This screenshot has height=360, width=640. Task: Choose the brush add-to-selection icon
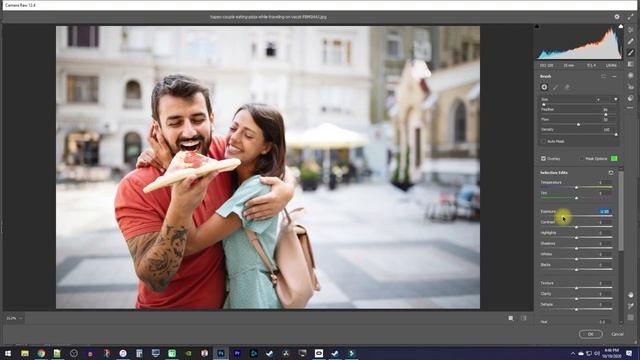556,87
